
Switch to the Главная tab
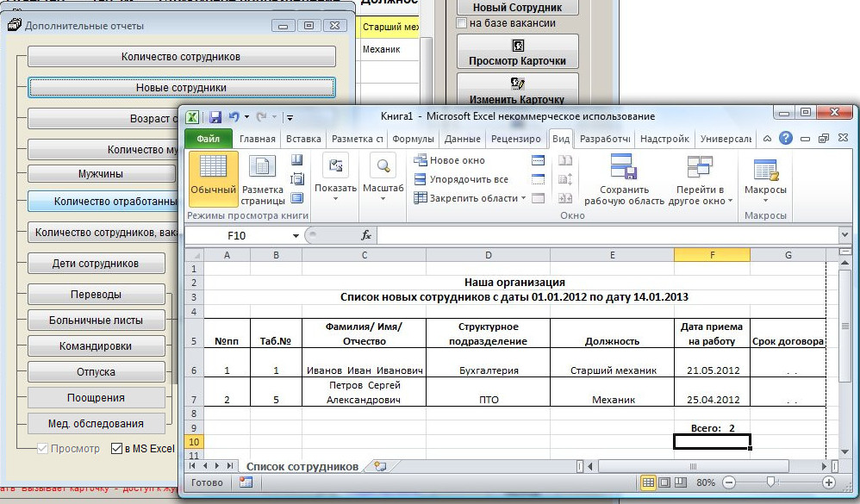click(x=258, y=140)
